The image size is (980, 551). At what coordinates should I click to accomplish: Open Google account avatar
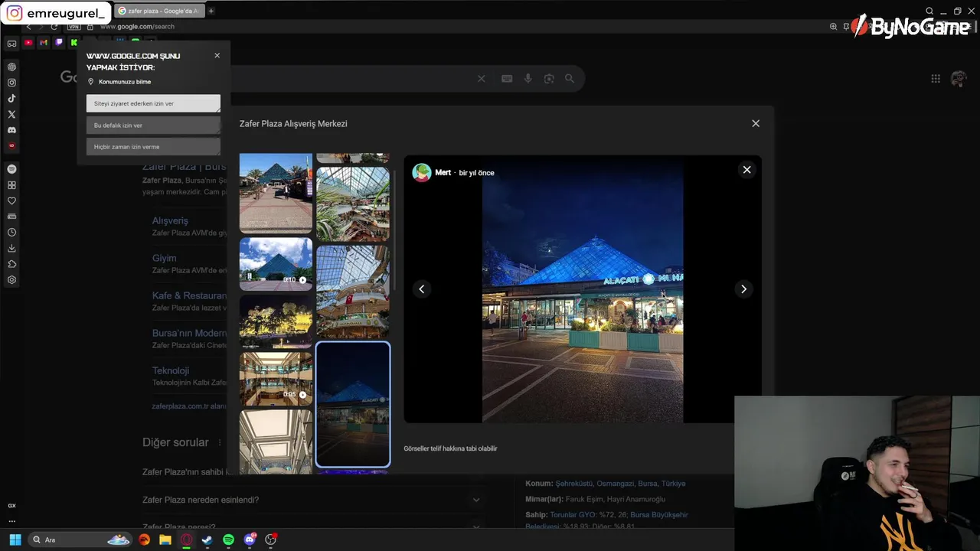pyautogui.click(x=959, y=79)
